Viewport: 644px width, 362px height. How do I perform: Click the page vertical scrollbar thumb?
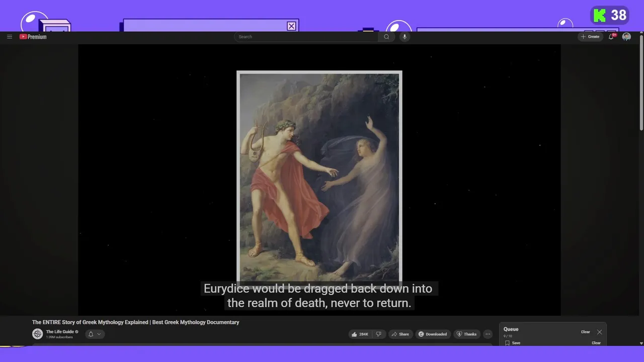(x=641, y=82)
